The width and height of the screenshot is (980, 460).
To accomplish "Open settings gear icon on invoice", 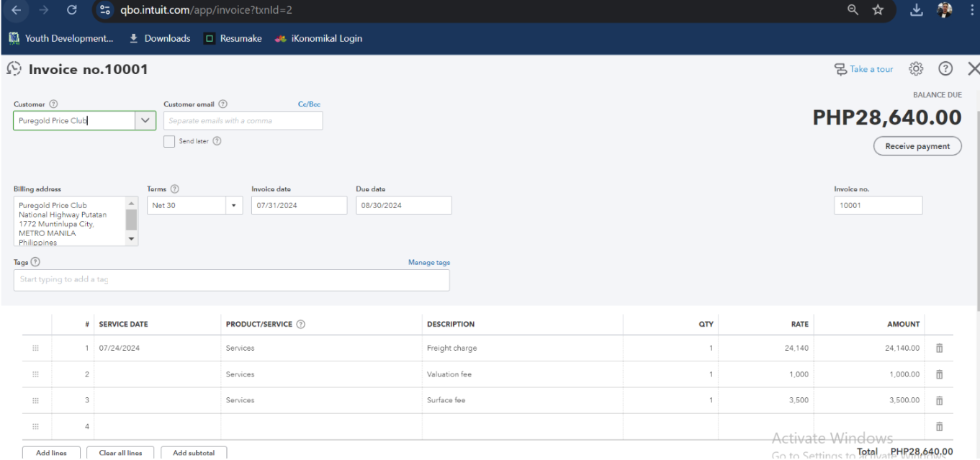I will point(916,69).
